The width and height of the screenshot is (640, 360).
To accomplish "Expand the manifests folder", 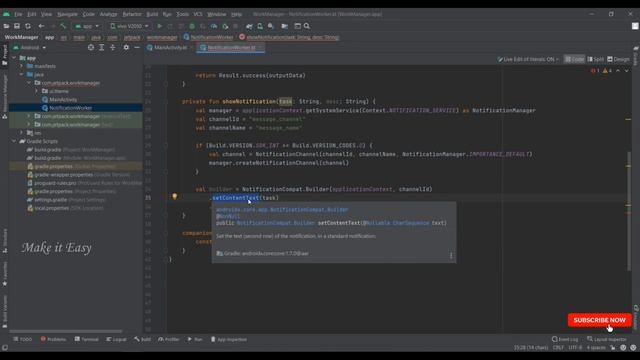I will 22,66.
